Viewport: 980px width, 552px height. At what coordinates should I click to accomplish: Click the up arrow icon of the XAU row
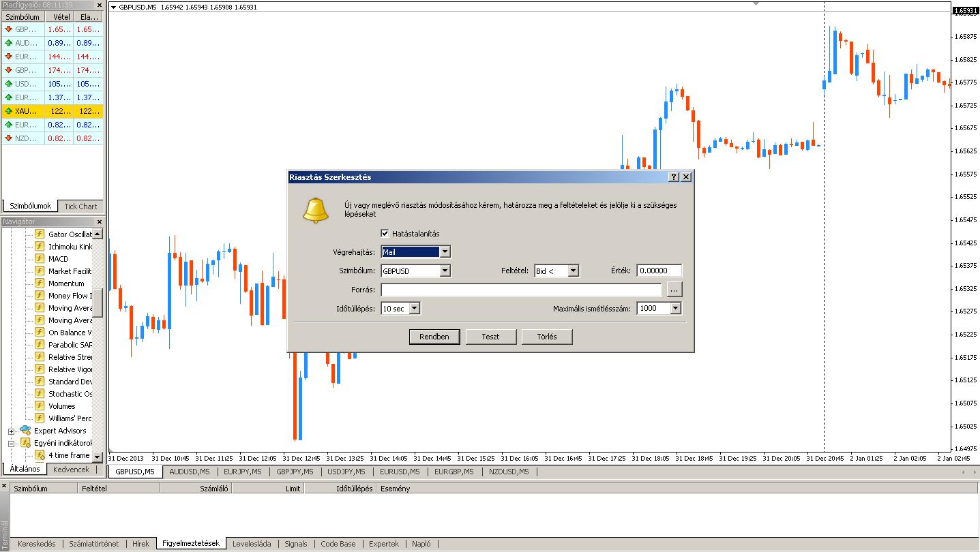pos(8,111)
